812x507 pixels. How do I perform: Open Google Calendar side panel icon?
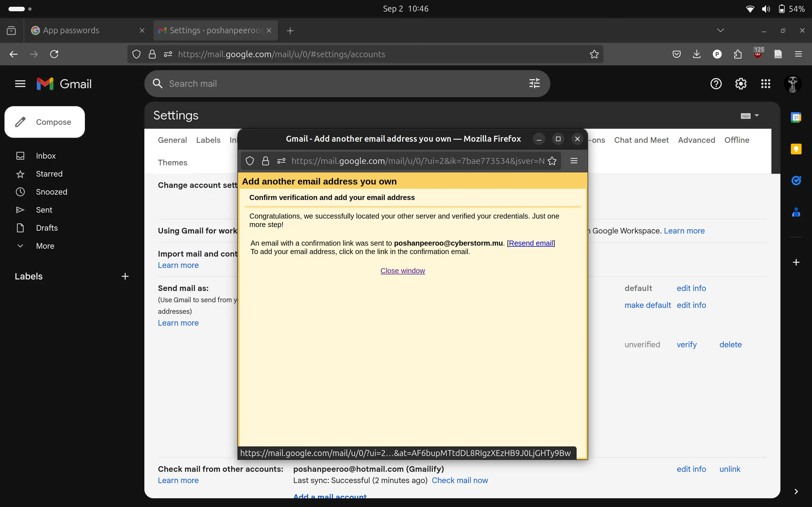[796, 117]
